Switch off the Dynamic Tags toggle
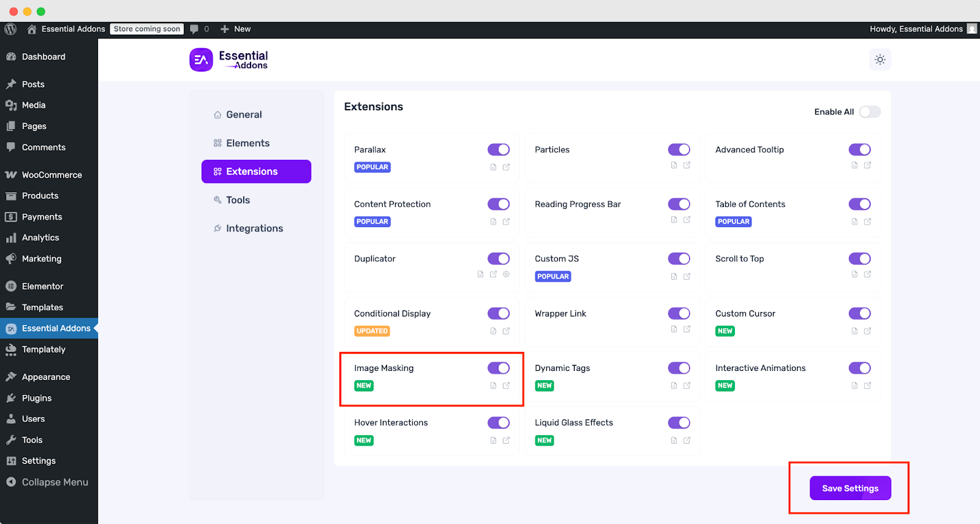 pos(679,368)
